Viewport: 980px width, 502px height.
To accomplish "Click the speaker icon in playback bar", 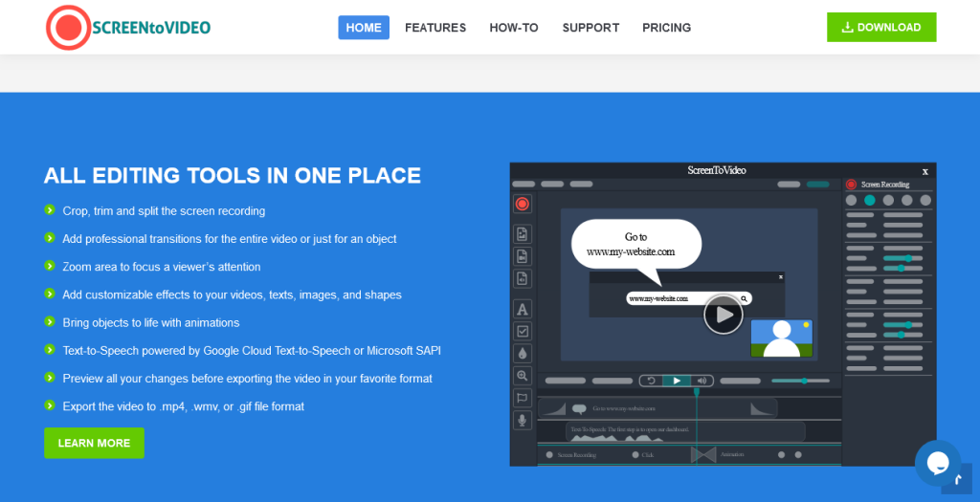I will [x=702, y=381].
